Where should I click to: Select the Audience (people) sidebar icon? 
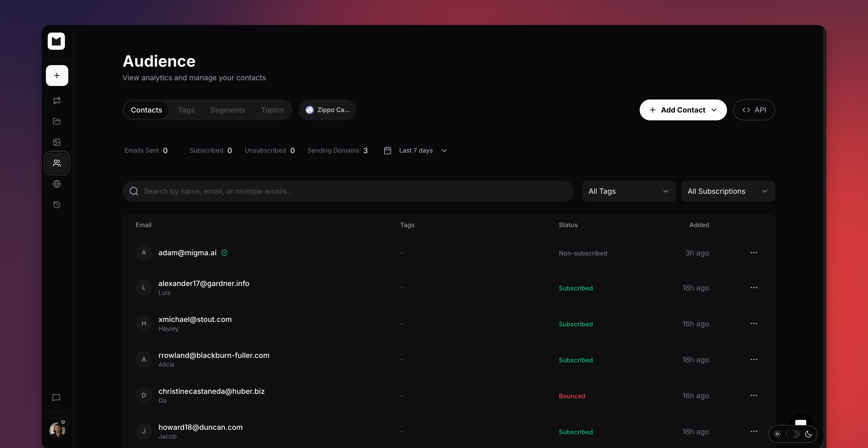click(57, 163)
